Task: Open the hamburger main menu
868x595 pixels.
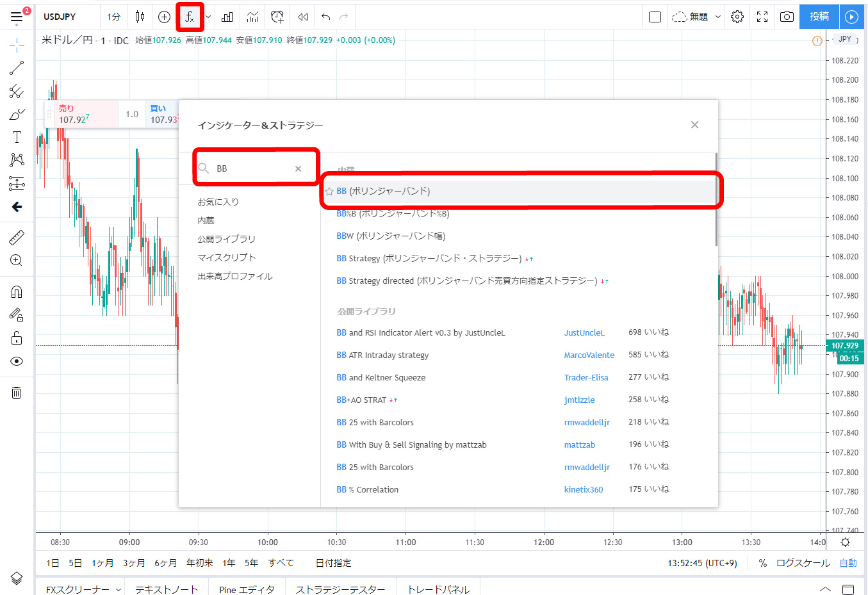Action: (x=17, y=17)
